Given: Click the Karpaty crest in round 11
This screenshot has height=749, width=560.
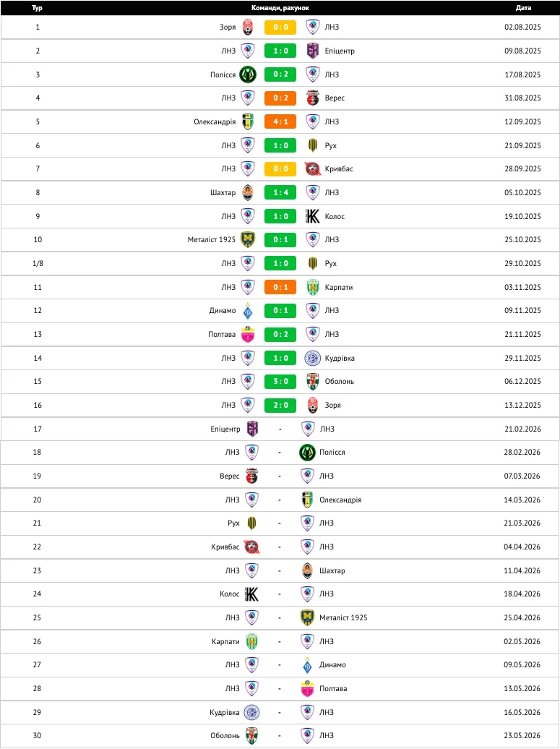Looking at the screenshot, I should click(313, 287).
